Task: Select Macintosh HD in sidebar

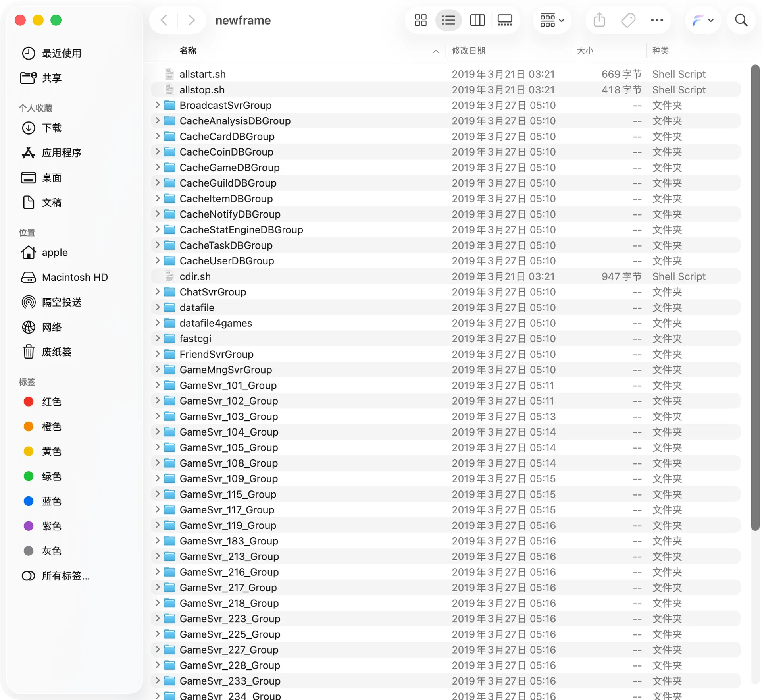Action: coord(64,277)
